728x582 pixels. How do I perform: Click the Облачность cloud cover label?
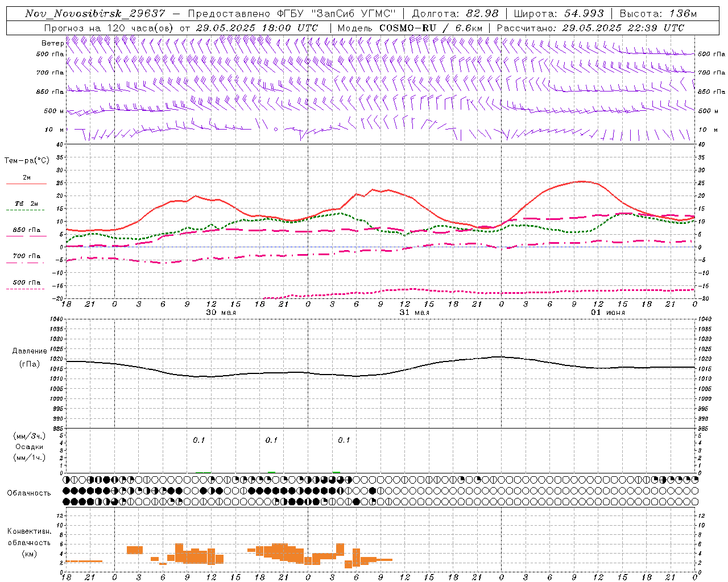[29, 493]
